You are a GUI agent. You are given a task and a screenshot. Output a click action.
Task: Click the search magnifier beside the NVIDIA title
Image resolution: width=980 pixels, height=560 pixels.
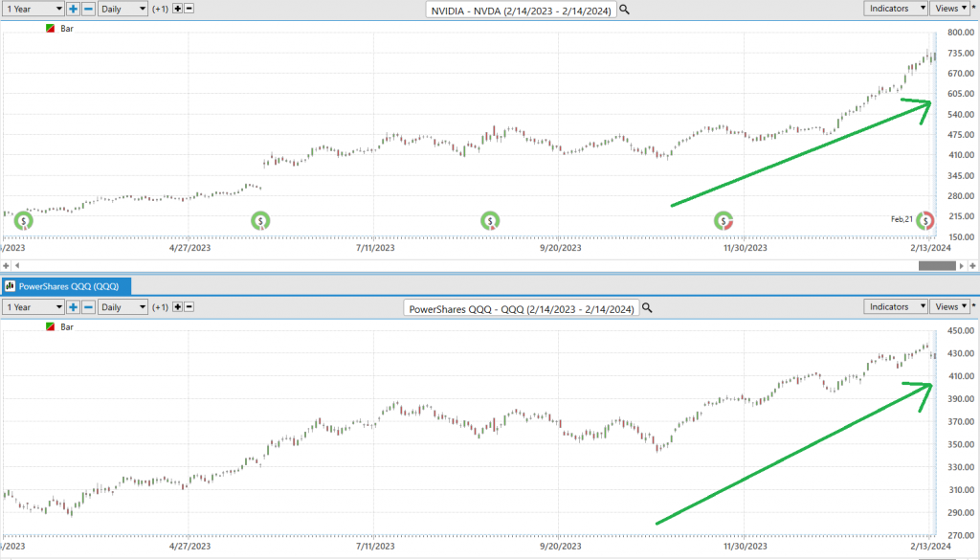[x=624, y=10]
